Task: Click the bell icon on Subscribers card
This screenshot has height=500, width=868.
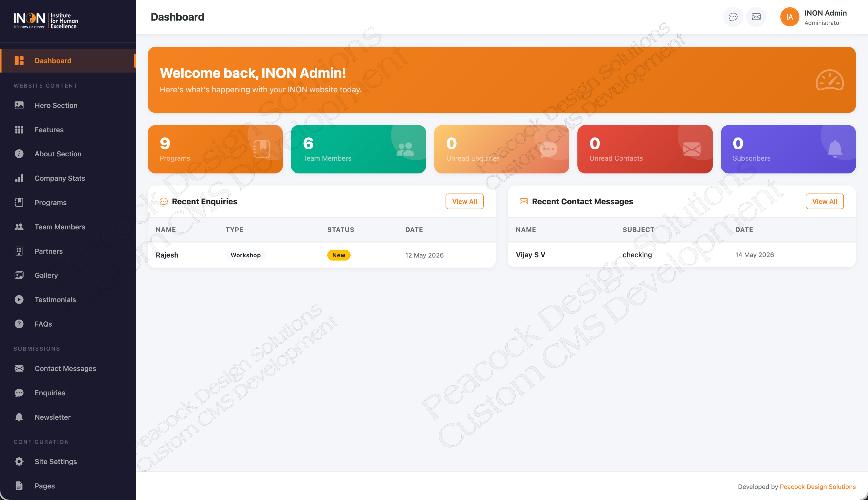Action: [x=835, y=149]
